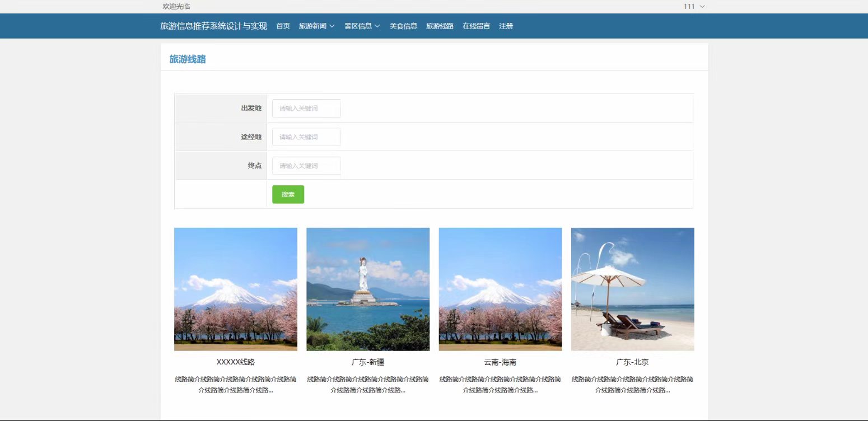Open the 广东-新疆 statue image
This screenshot has height=421, width=868.
(368, 289)
